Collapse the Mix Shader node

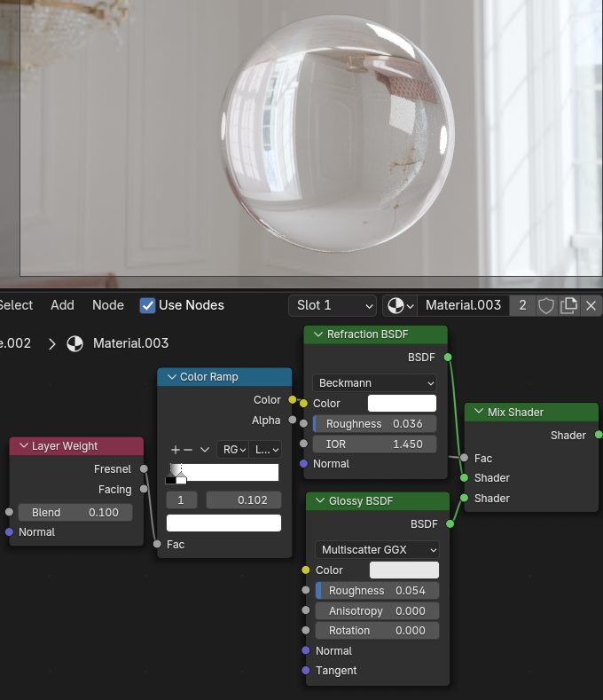pyautogui.click(x=479, y=412)
